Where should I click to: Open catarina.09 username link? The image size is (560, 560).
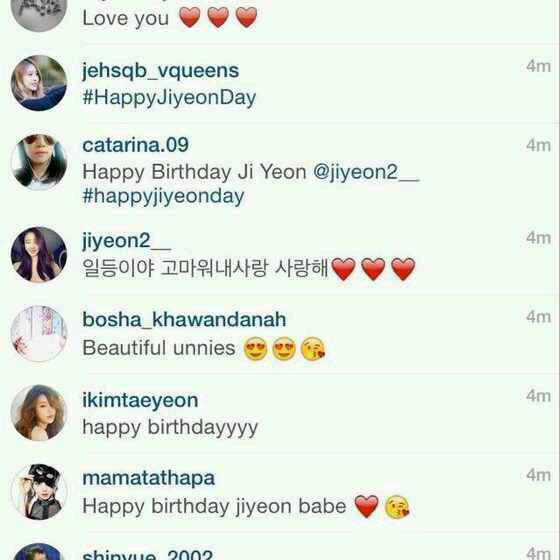[135, 145]
